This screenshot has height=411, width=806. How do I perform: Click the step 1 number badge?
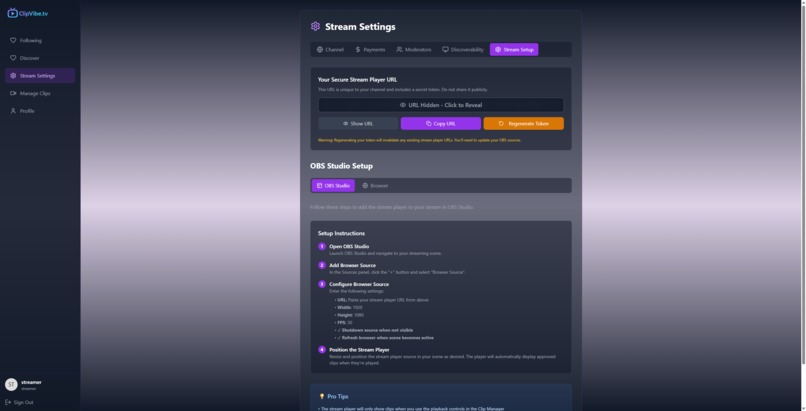pos(322,246)
